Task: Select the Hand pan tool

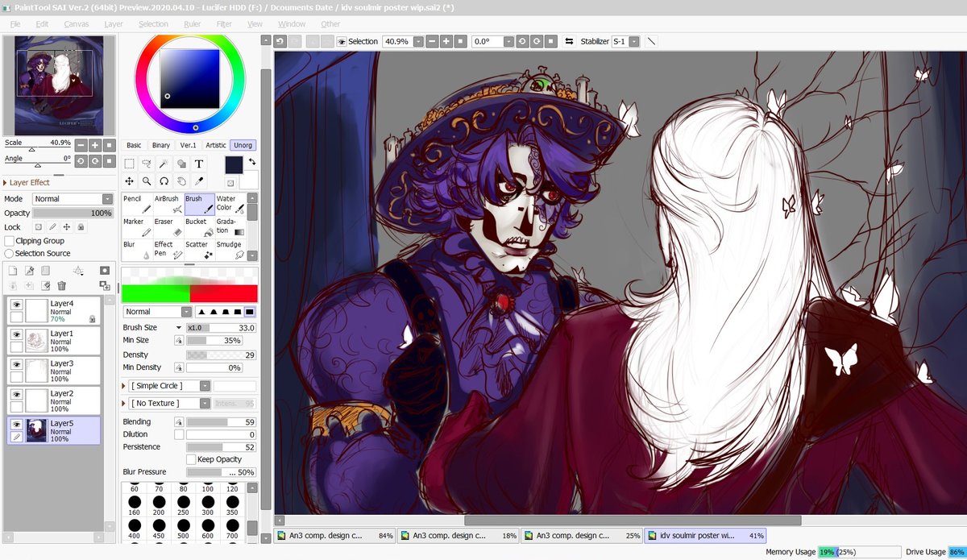Action: (x=181, y=181)
